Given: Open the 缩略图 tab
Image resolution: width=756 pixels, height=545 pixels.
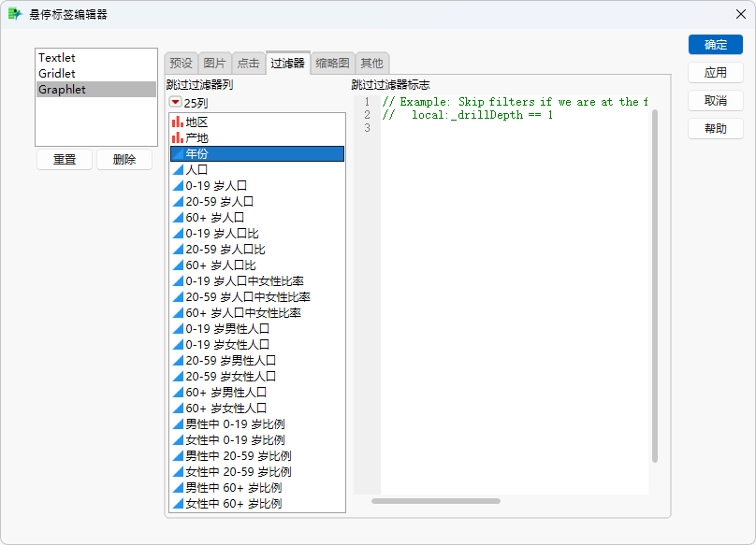Looking at the screenshot, I should (333, 64).
